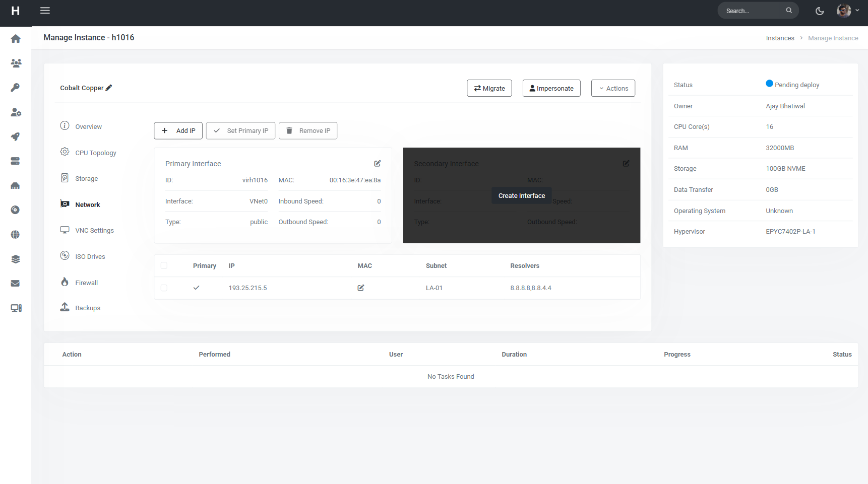Toggle dark mode with moon icon
The height and width of the screenshot is (484, 868).
tap(820, 11)
